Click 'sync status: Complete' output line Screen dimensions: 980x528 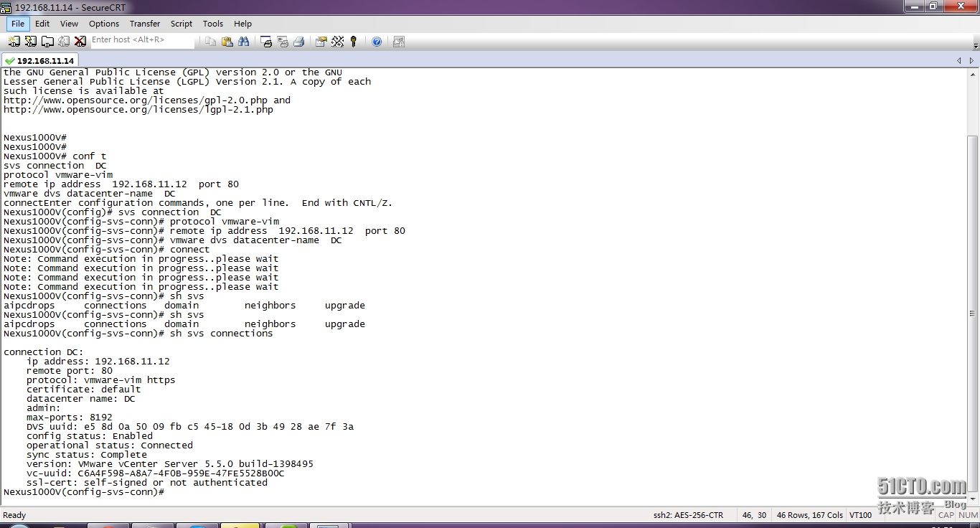(87, 455)
